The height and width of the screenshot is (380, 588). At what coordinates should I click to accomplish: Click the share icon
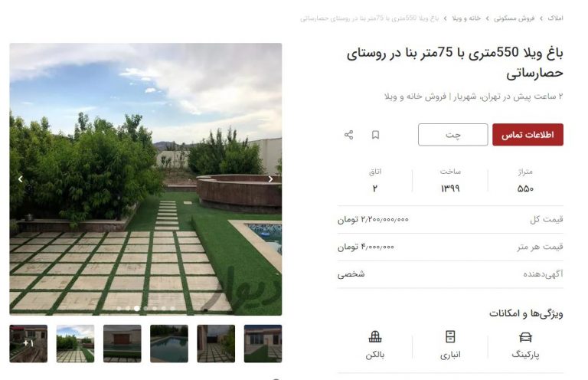349,135
